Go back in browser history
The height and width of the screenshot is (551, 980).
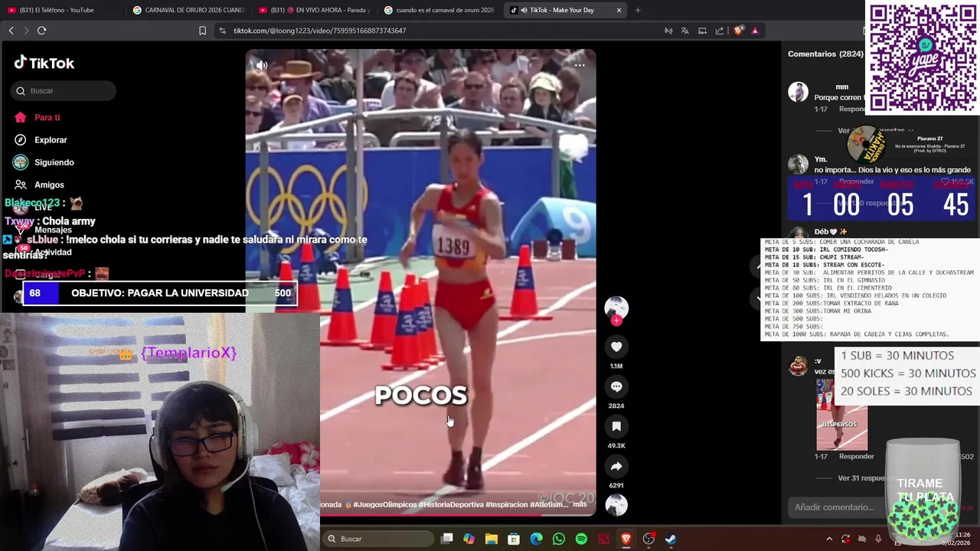coord(11,31)
